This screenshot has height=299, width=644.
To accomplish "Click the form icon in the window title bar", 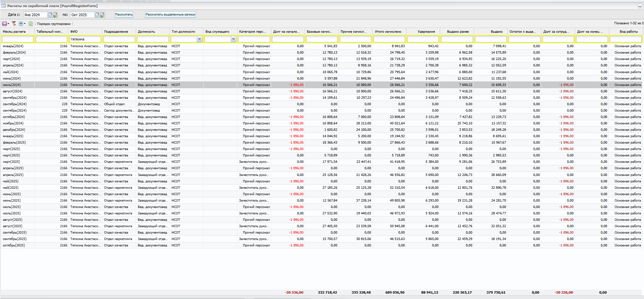I will point(4,6).
